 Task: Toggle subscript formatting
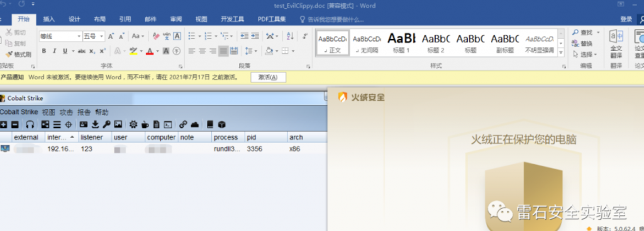(92, 51)
